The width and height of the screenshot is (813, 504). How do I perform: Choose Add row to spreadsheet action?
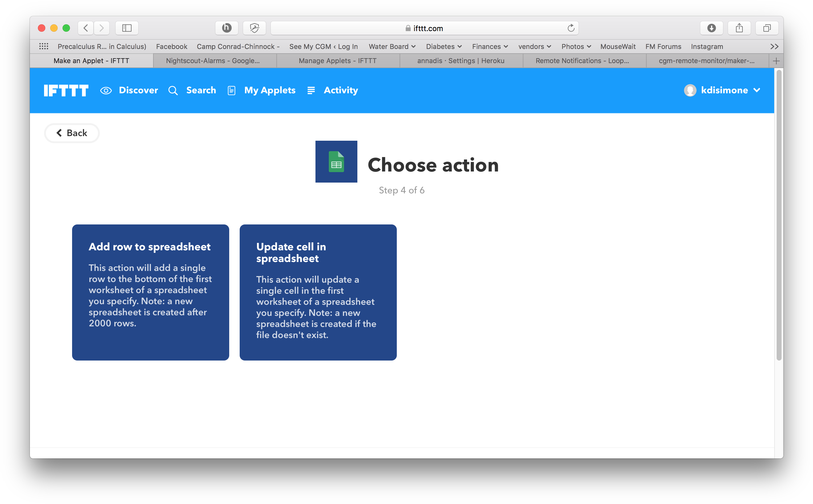click(x=150, y=292)
